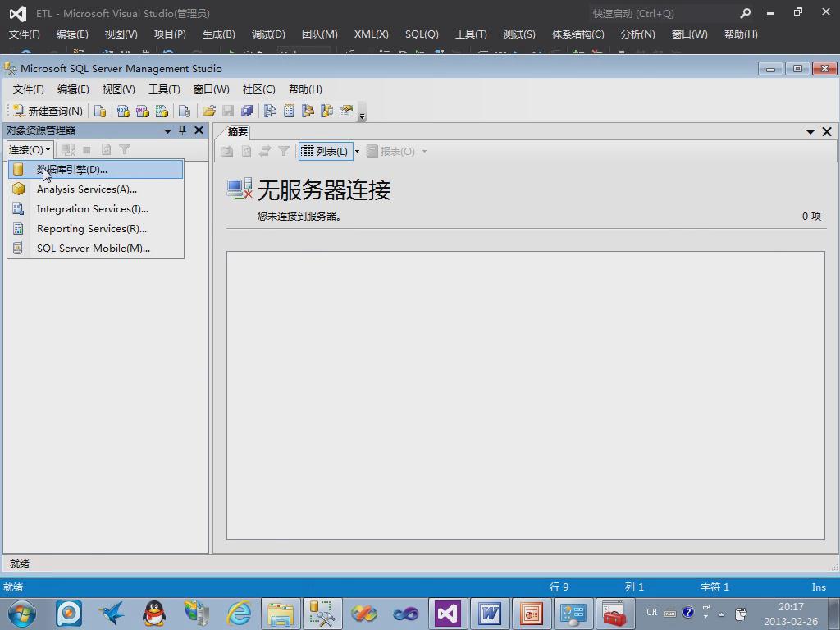Click the Windows Start orb

click(x=22, y=614)
